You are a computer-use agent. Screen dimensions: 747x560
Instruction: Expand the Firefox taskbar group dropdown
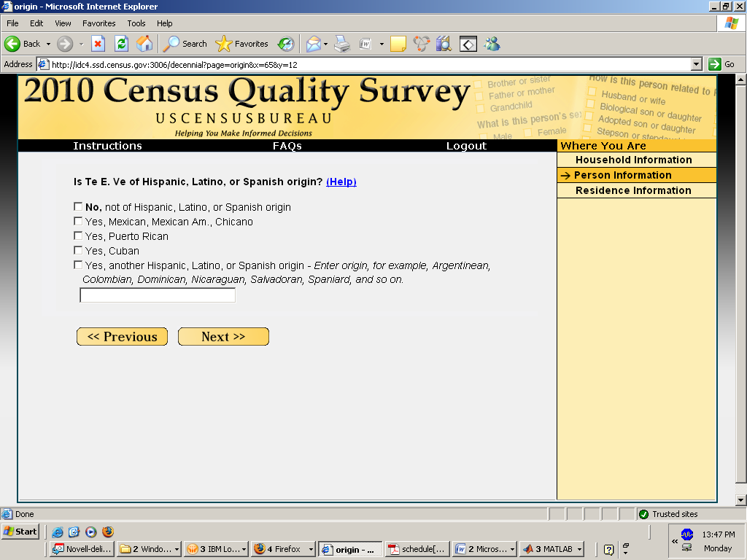tap(311, 549)
